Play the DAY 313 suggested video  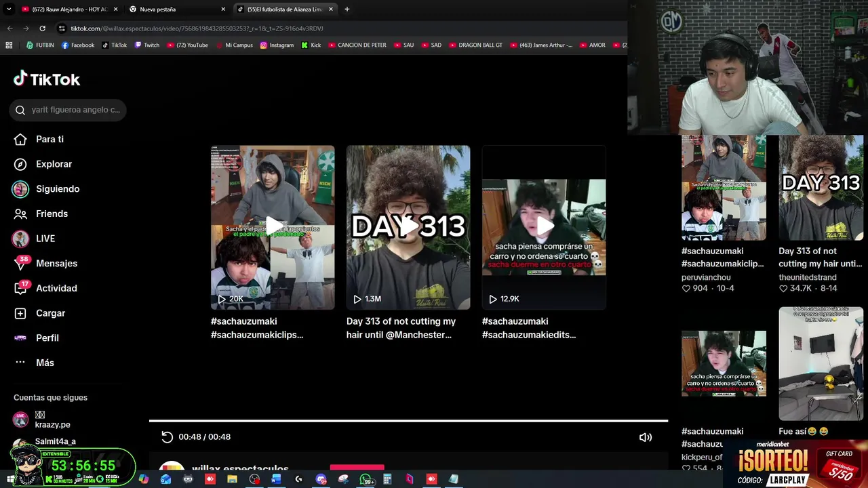coord(408,227)
